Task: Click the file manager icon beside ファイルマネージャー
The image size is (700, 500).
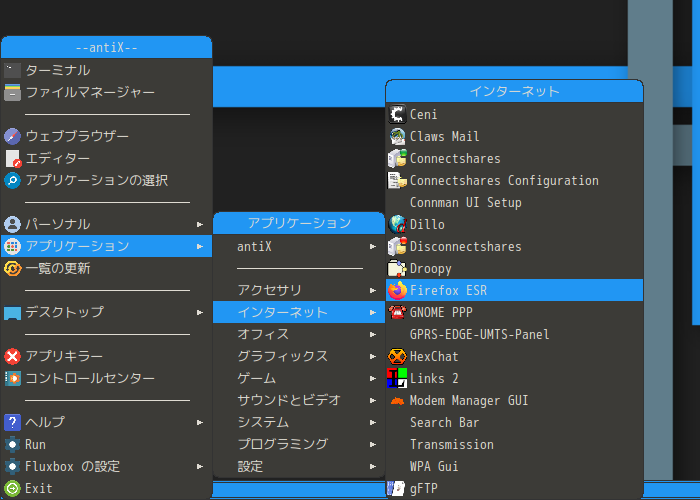Action: click(x=12, y=92)
